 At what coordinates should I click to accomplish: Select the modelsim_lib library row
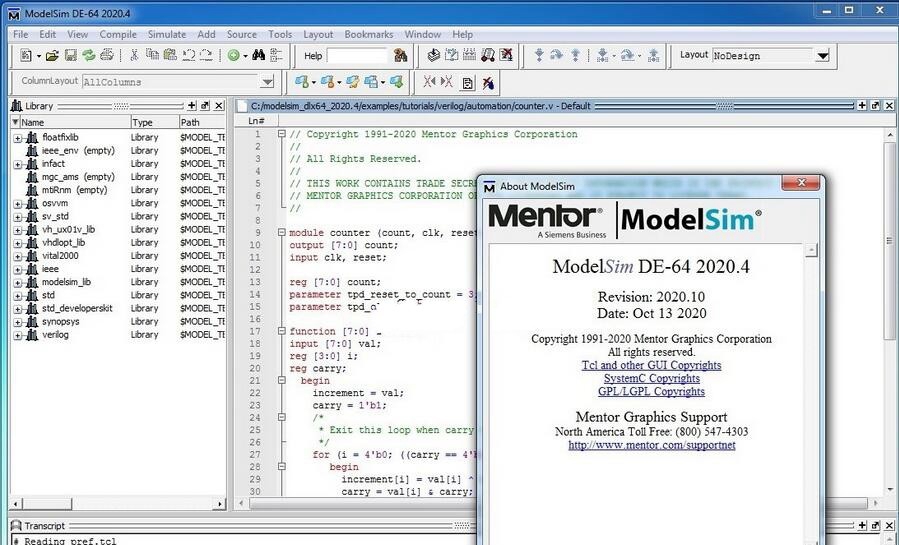(x=66, y=282)
